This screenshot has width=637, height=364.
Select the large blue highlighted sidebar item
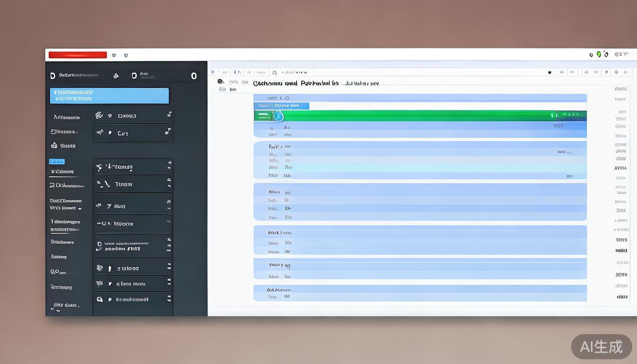[109, 96]
